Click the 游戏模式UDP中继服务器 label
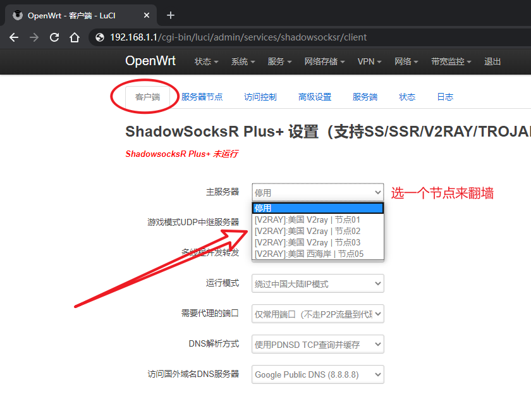The image size is (531, 420). [193, 222]
